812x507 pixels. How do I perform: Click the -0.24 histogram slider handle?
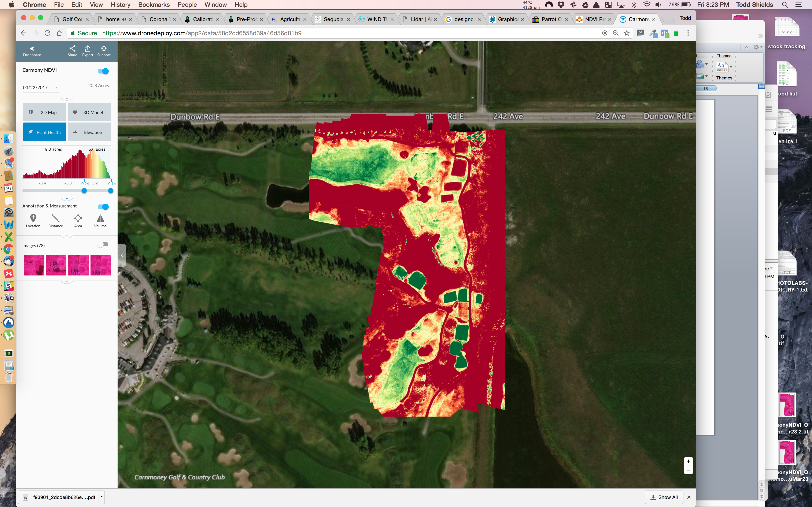coord(84,191)
